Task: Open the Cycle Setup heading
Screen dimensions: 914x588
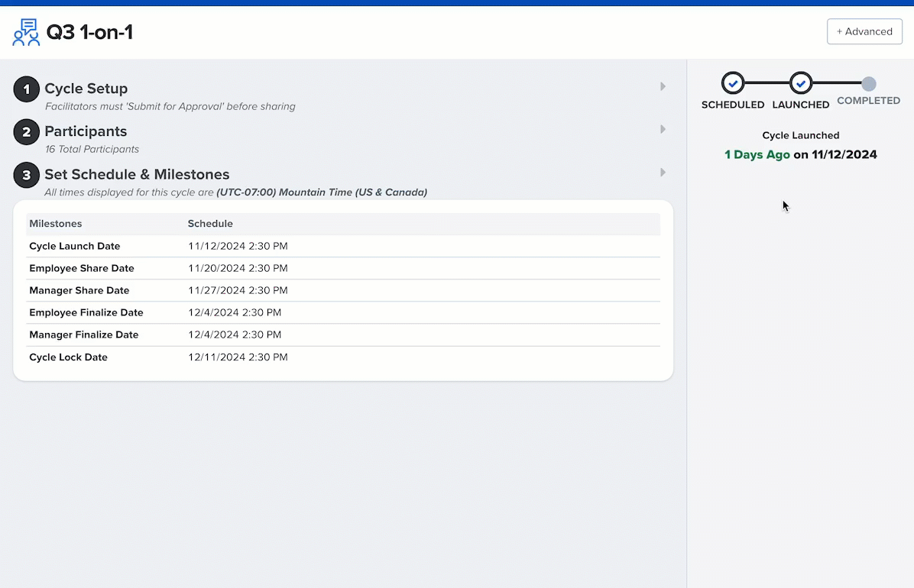Action: [86, 89]
